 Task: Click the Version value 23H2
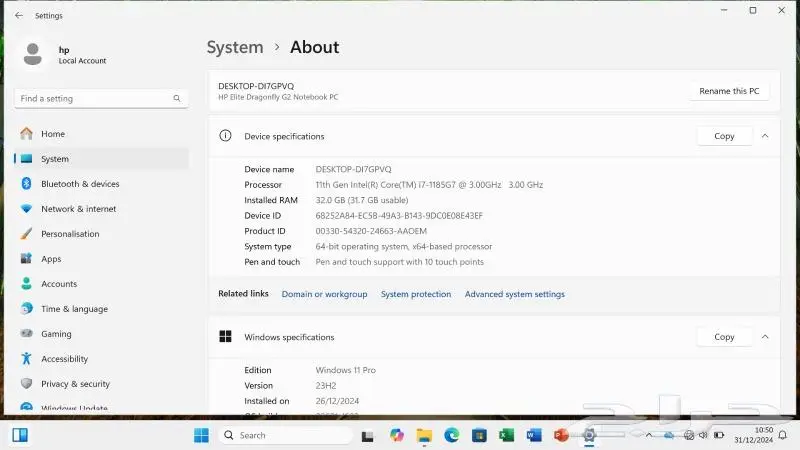point(326,385)
